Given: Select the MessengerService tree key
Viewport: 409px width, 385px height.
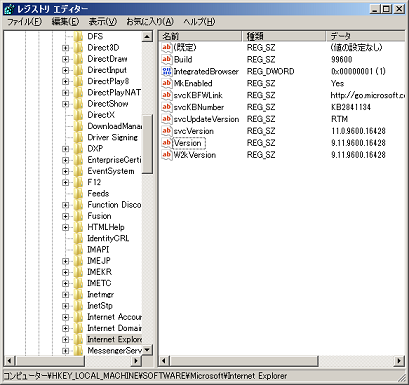Looking at the screenshot, I should point(114,351).
